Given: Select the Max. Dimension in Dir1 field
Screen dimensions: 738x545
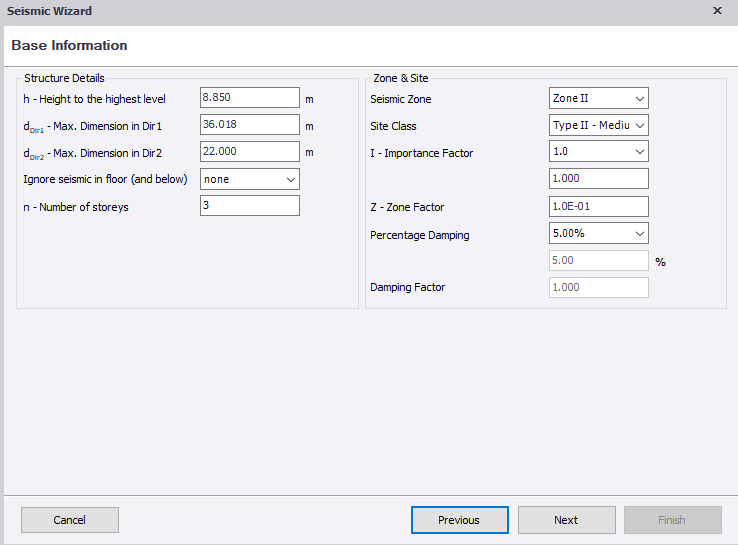Looking at the screenshot, I should point(250,125).
